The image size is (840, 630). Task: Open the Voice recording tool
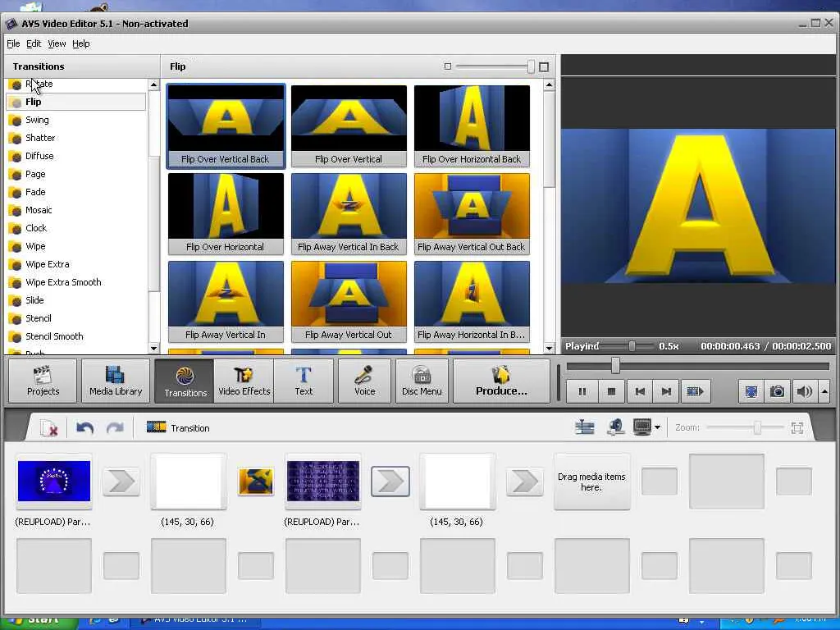pos(364,381)
